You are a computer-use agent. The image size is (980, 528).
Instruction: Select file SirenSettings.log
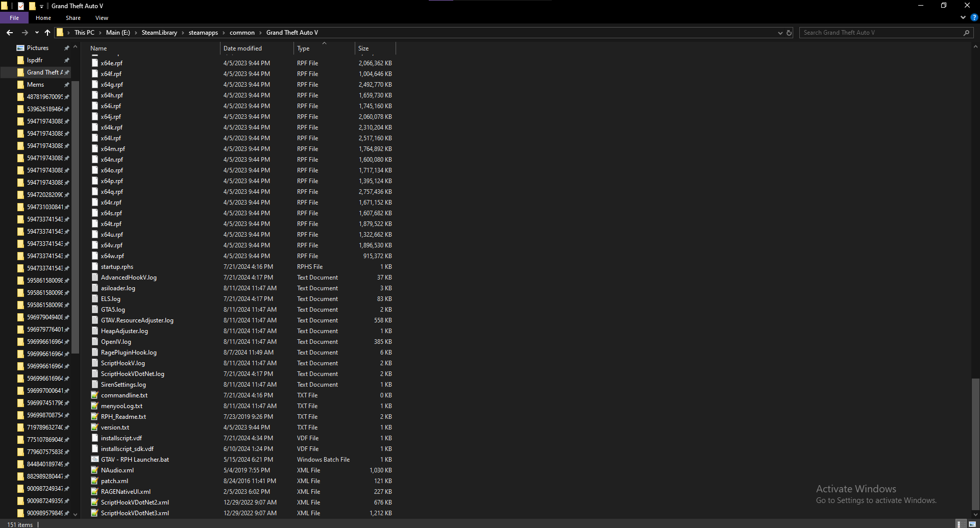(x=124, y=385)
